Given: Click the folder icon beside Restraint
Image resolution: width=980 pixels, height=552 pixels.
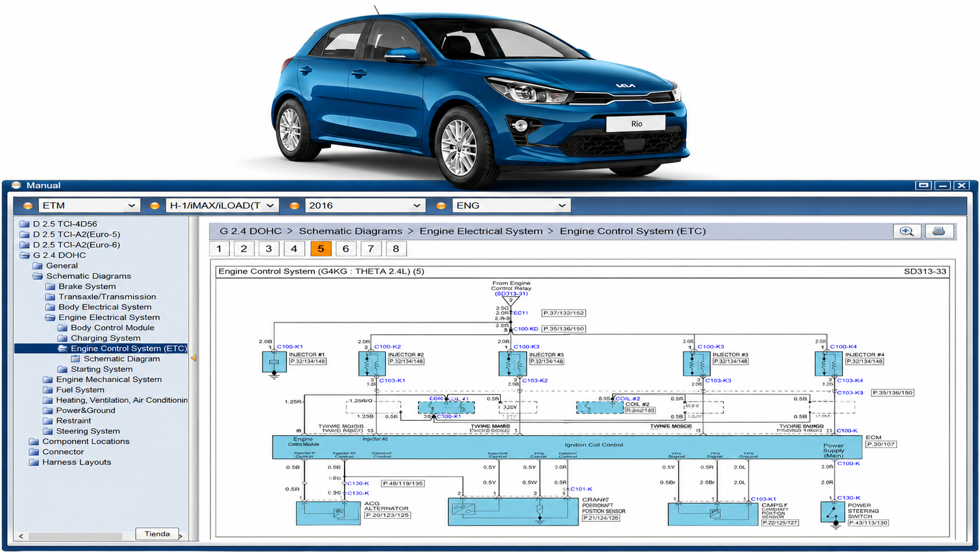Looking at the screenshot, I should click(x=48, y=421).
